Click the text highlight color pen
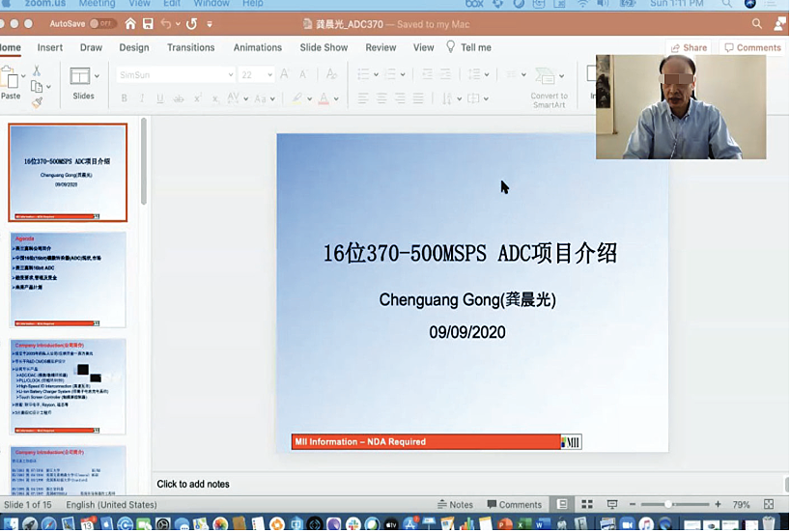Screen dimensions: 790x532 point(297,98)
